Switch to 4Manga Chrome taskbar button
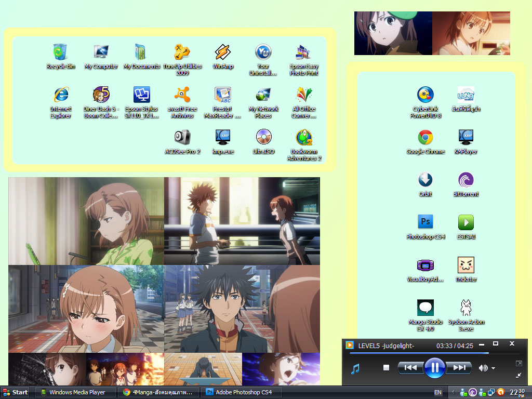 (159, 392)
